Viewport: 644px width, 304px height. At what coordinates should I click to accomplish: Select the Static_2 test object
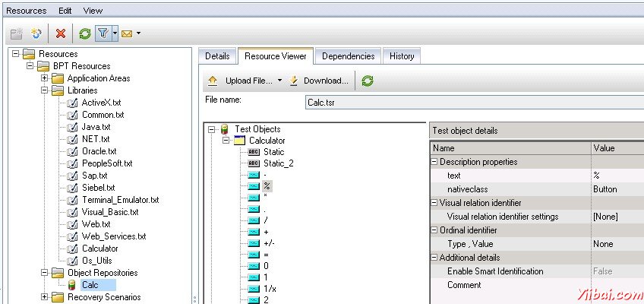pyautogui.click(x=278, y=163)
